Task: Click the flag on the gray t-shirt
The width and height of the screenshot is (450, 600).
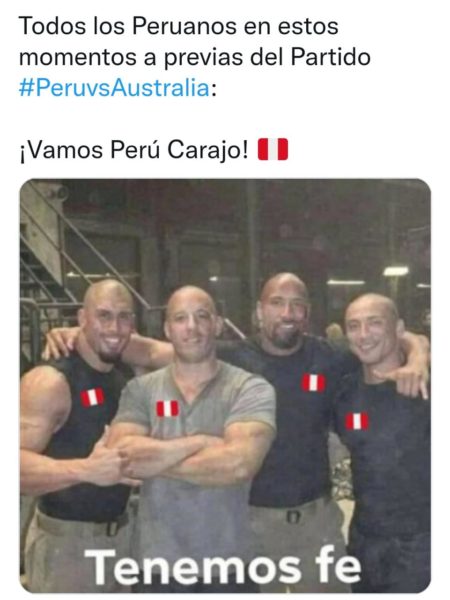Action: (x=167, y=408)
